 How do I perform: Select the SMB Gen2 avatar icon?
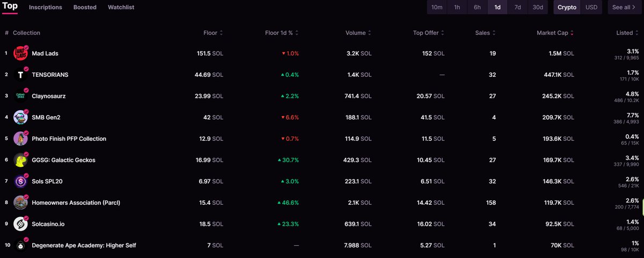pos(20,117)
